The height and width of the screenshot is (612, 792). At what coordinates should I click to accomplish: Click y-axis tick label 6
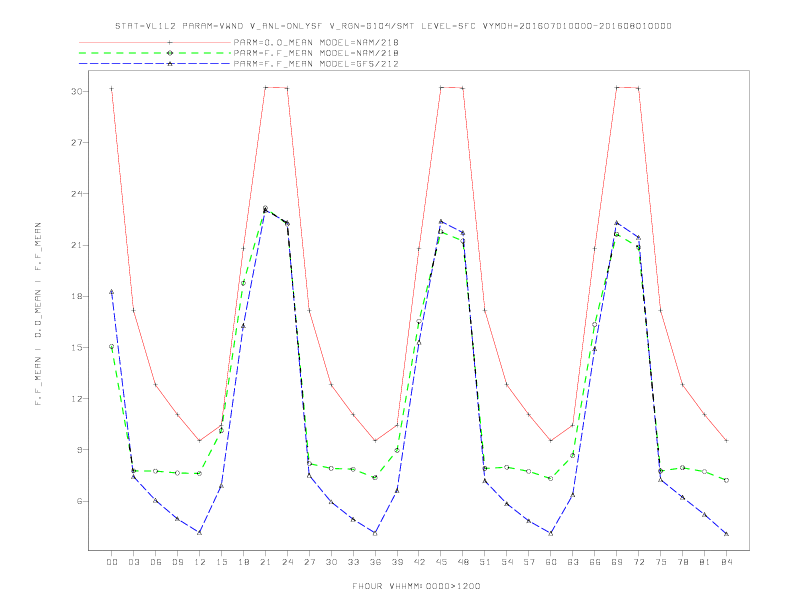80,501
